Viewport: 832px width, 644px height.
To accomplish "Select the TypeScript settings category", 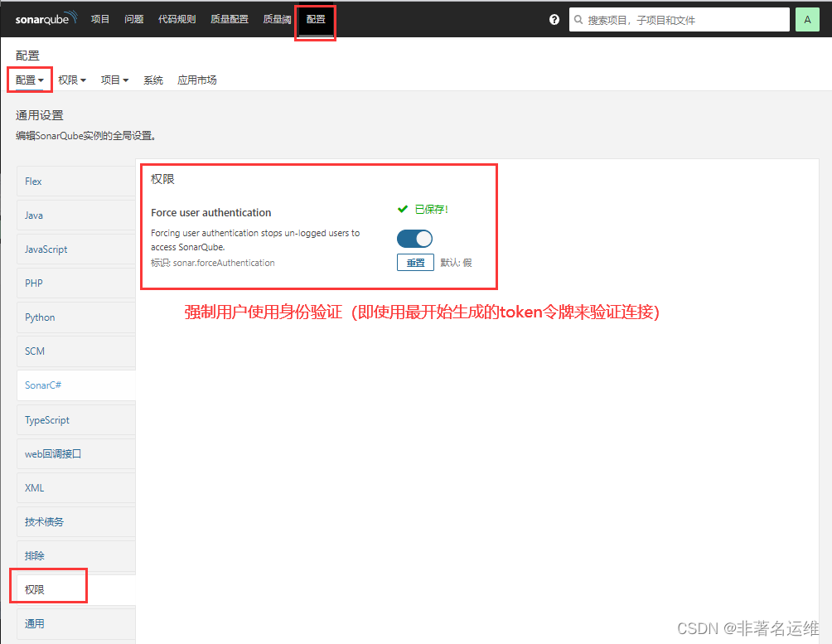I will (76, 420).
